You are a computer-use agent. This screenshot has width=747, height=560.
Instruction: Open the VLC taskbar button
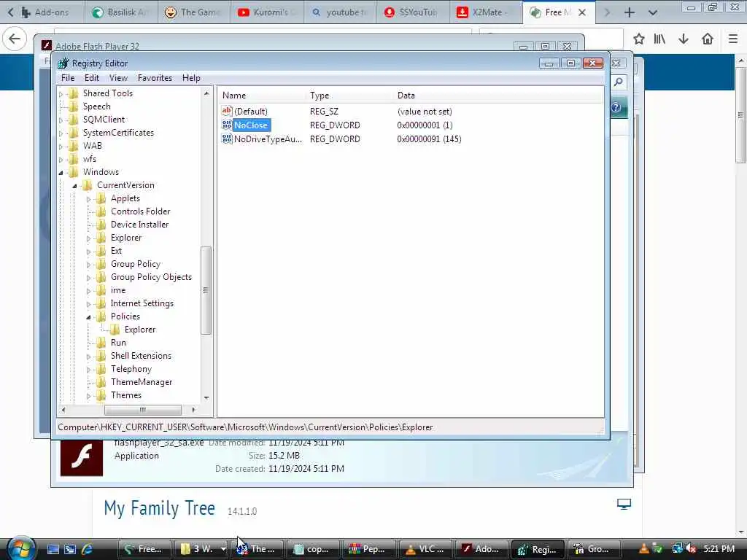[425, 549]
